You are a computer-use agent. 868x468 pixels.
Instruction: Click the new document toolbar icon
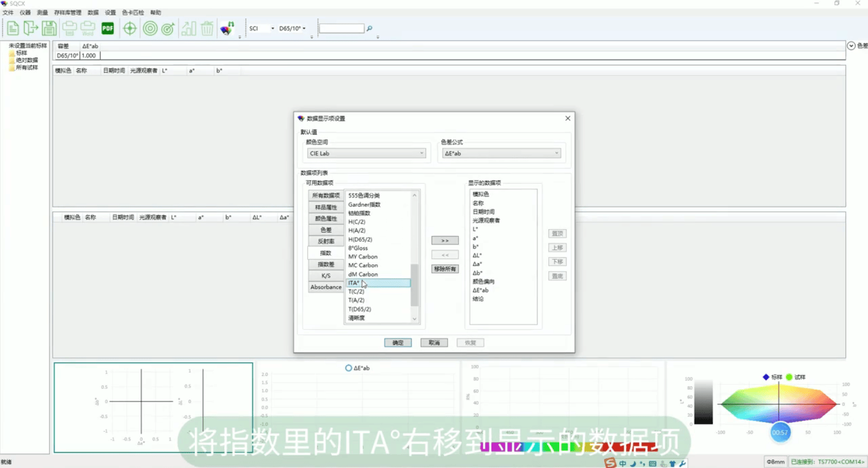pyautogui.click(x=13, y=28)
